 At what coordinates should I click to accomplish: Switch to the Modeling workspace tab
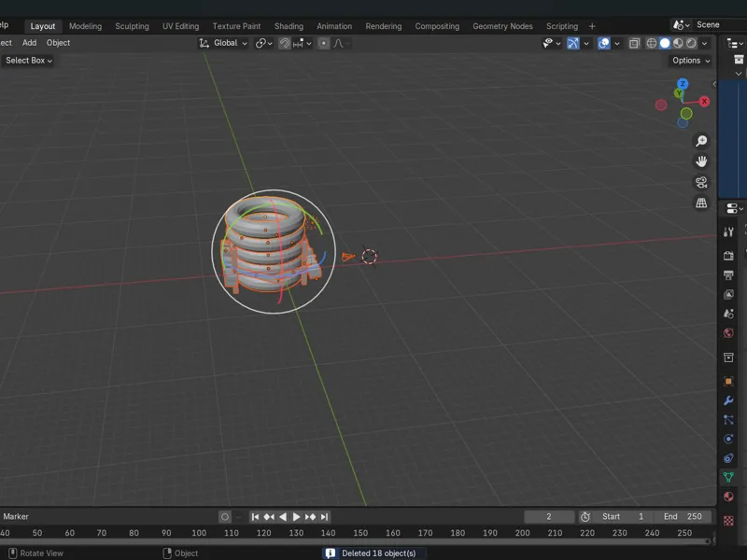pos(85,26)
